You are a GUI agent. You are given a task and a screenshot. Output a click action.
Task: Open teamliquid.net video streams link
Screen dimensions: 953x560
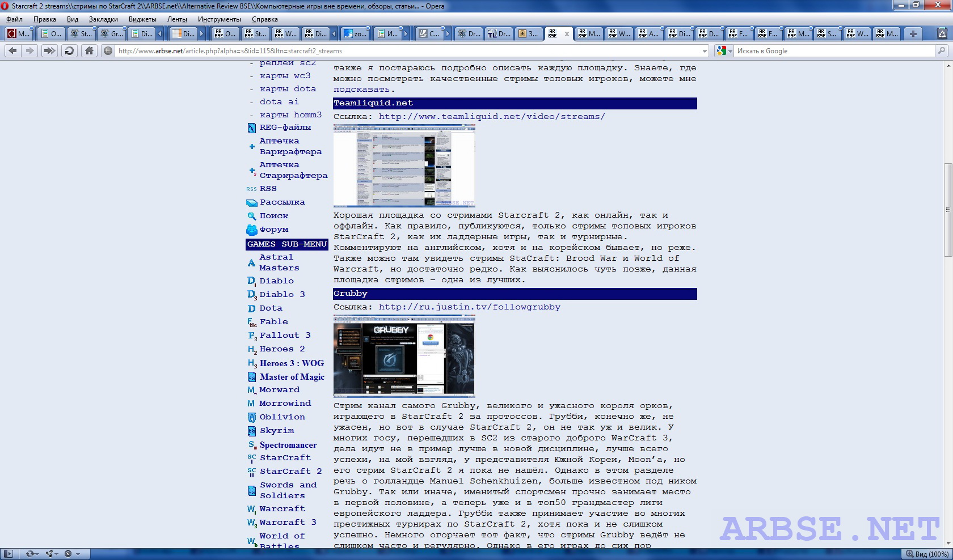[x=492, y=117]
